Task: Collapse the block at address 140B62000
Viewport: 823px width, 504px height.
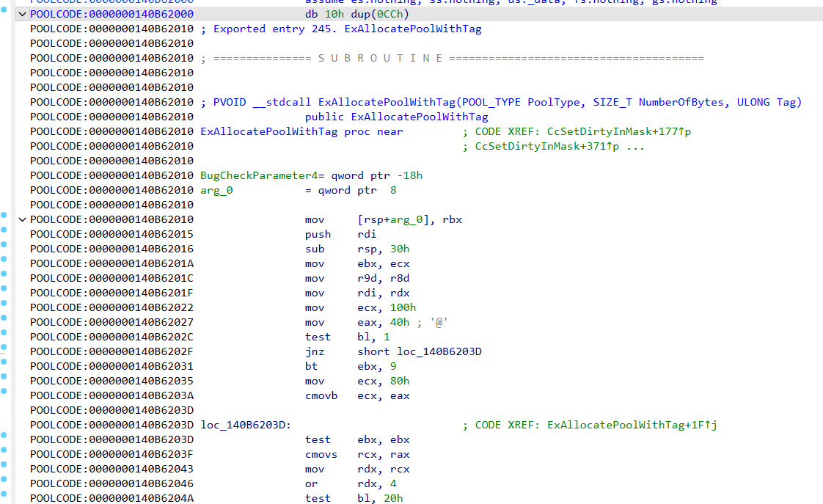Action: click(x=23, y=14)
